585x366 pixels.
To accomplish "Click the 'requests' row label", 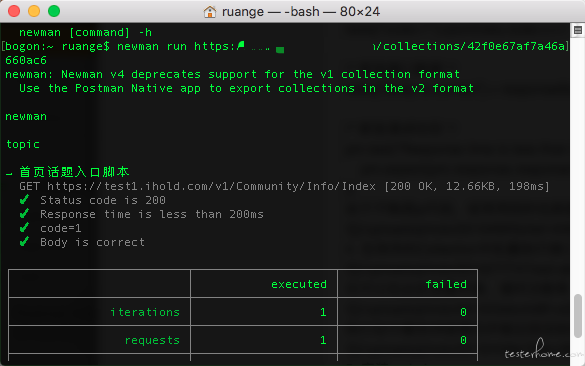I will (x=152, y=340).
